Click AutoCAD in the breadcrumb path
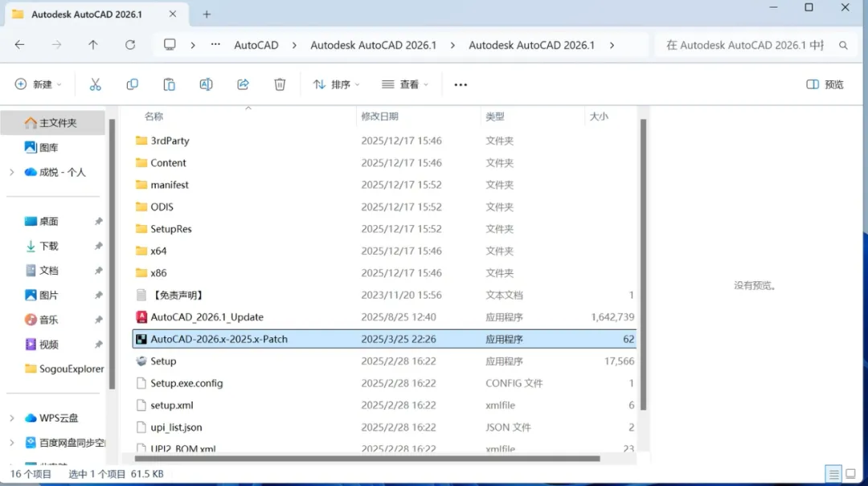This screenshot has width=868, height=486. (256, 46)
